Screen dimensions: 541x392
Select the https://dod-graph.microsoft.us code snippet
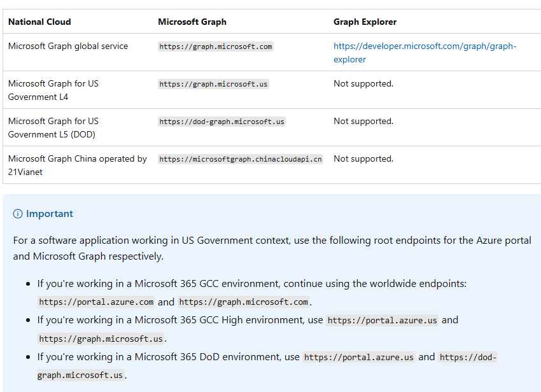coord(221,121)
